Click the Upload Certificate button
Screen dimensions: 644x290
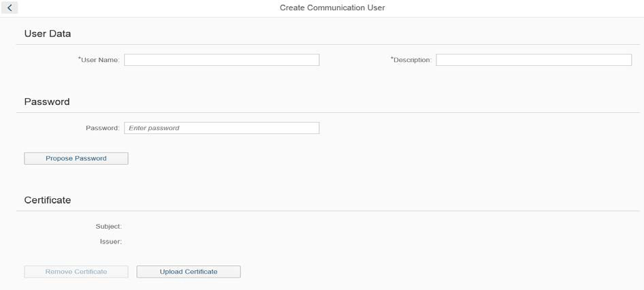tap(189, 272)
